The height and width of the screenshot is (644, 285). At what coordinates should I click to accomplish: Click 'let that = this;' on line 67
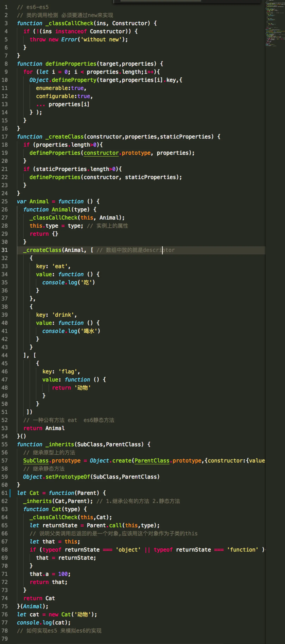pyautogui.click(x=55, y=542)
